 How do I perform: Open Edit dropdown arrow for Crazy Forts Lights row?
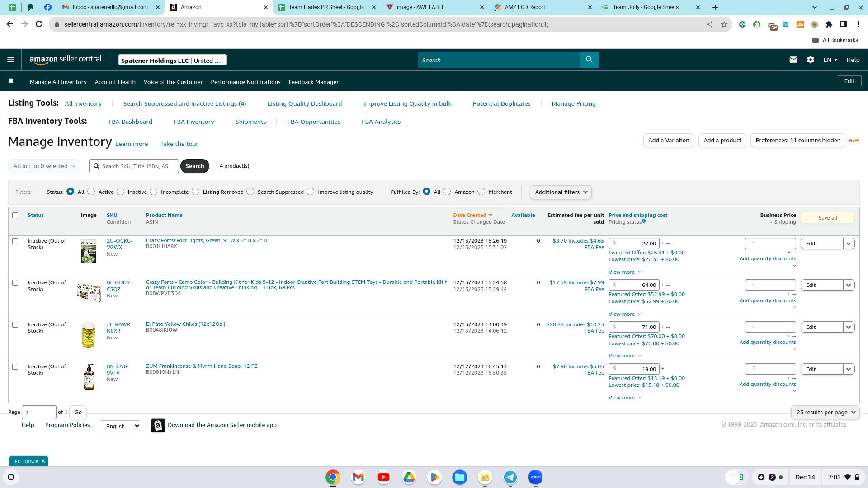pos(849,244)
